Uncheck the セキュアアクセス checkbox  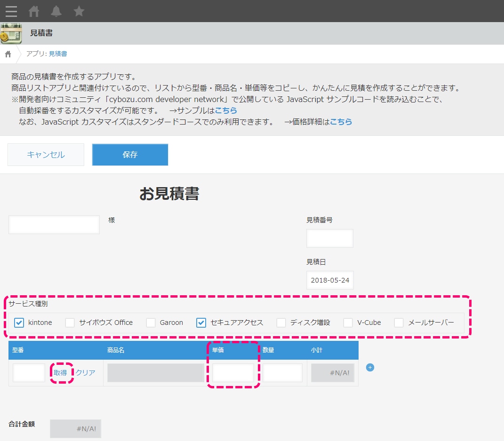click(200, 323)
